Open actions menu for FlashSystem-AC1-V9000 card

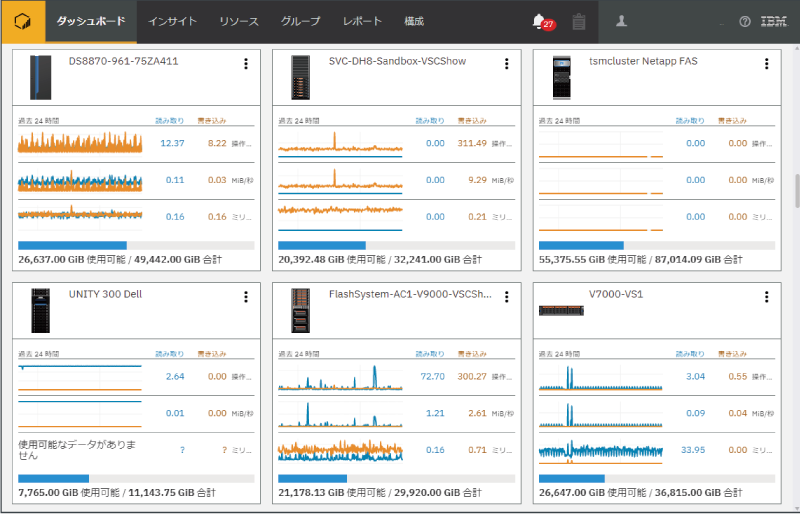pos(506,297)
